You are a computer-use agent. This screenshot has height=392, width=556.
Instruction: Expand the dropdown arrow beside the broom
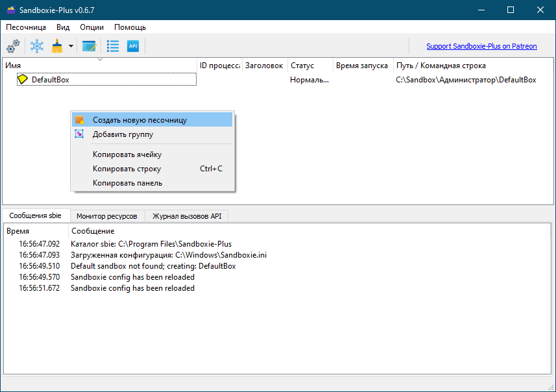pyautogui.click(x=71, y=46)
